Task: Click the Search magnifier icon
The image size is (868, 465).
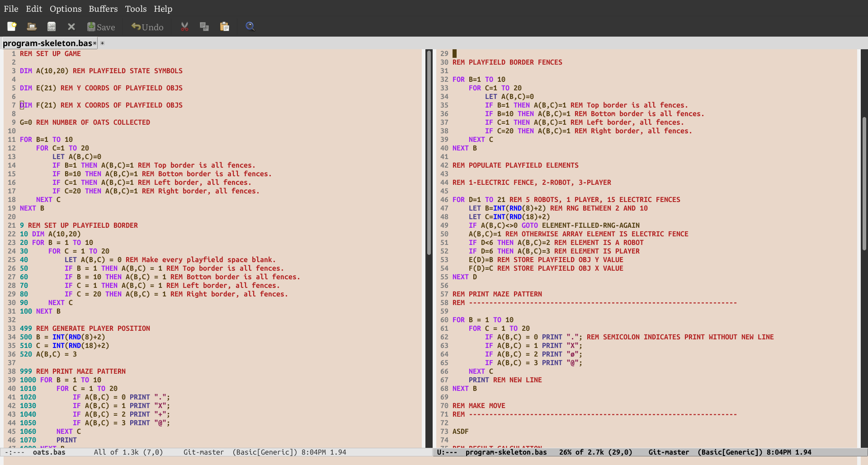Action: (x=250, y=27)
